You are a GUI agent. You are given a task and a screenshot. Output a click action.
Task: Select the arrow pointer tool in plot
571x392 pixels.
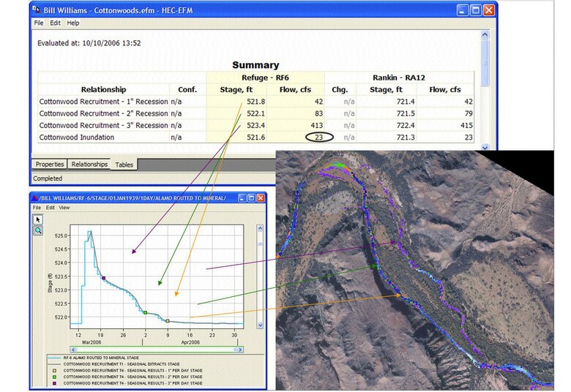click(38, 219)
